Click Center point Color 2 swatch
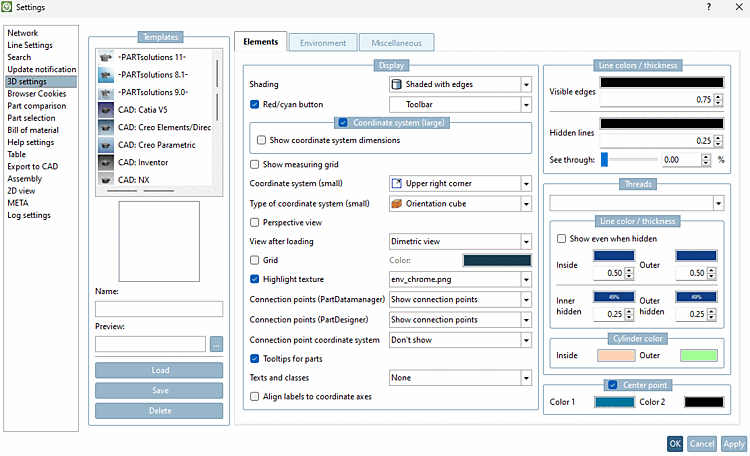 click(704, 402)
